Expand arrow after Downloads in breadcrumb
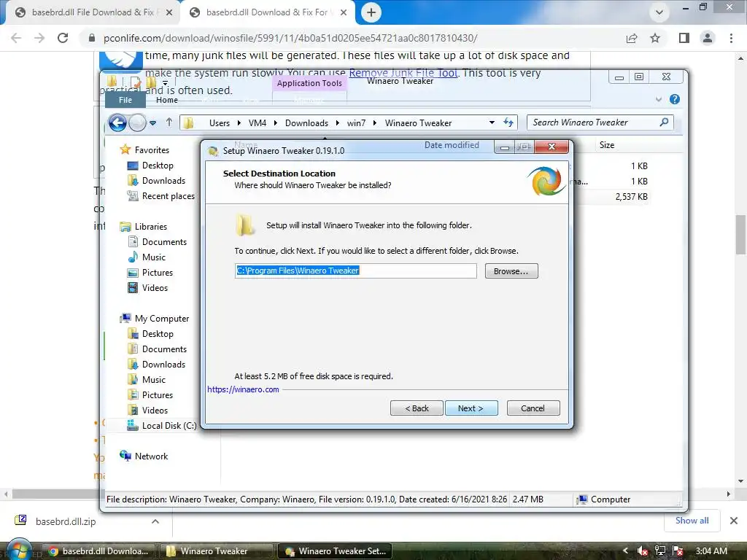 click(337, 122)
